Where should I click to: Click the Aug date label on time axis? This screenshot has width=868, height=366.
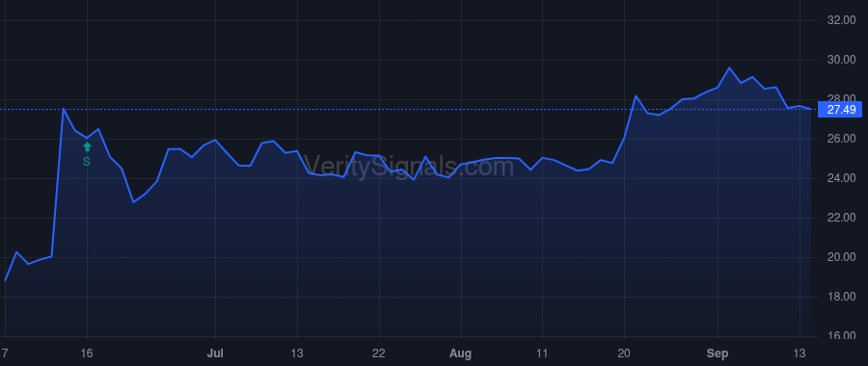click(461, 353)
